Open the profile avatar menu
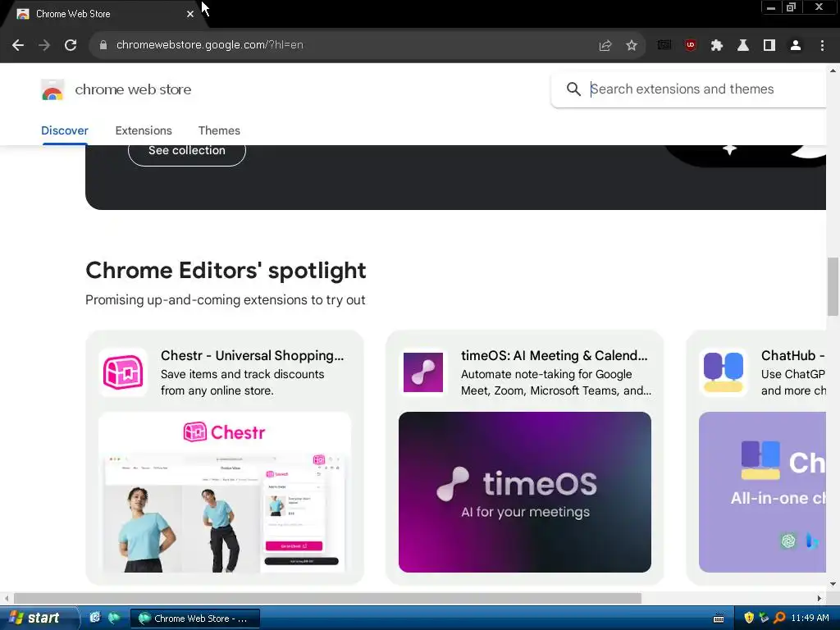The height and width of the screenshot is (630, 840). (796, 46)
